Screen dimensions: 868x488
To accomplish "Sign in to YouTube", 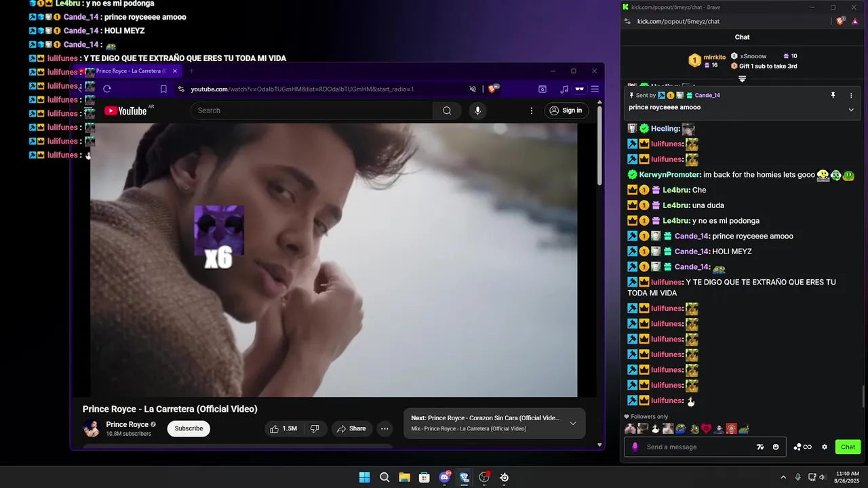I will click(566, 110).
